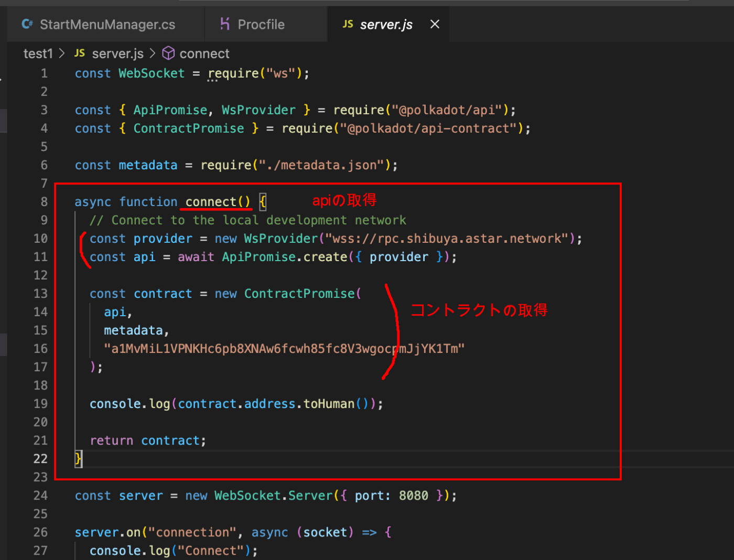Click the cube icon beside connect breadcrumb
Screen dimensions: 734x560
[x=168, y=53]
